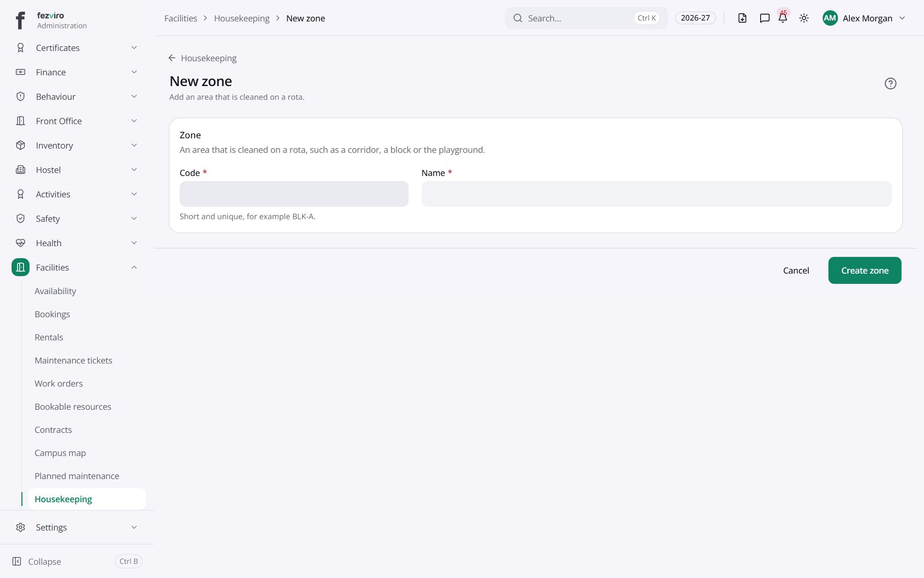This screenshot has width=924, height=578.
Task: Click the Create zone button
Action: click(865, 270)
